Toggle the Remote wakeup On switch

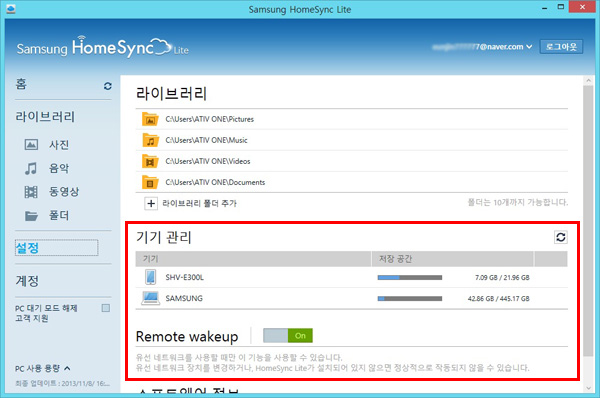coord(288,336)
